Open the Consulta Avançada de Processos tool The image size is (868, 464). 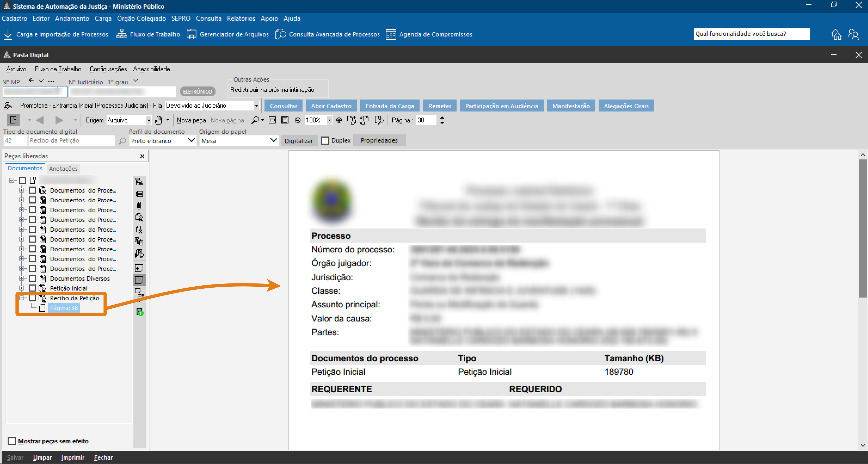327,34
